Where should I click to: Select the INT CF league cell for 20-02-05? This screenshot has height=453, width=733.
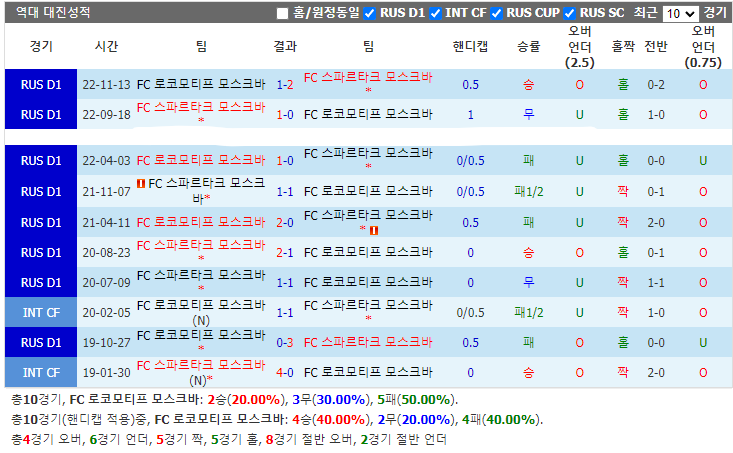(41, 312)
